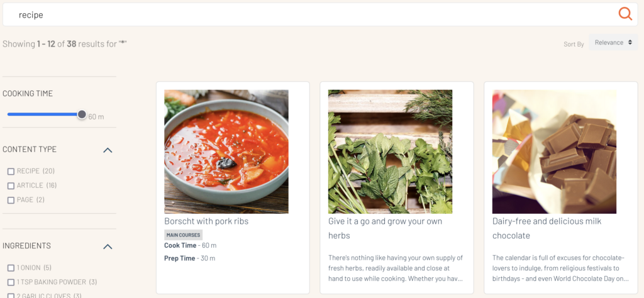Collapse the Ingredients filter section
The height and width of the screenshot is (298, 644).
pyautogui.click(x=108, y=246)
